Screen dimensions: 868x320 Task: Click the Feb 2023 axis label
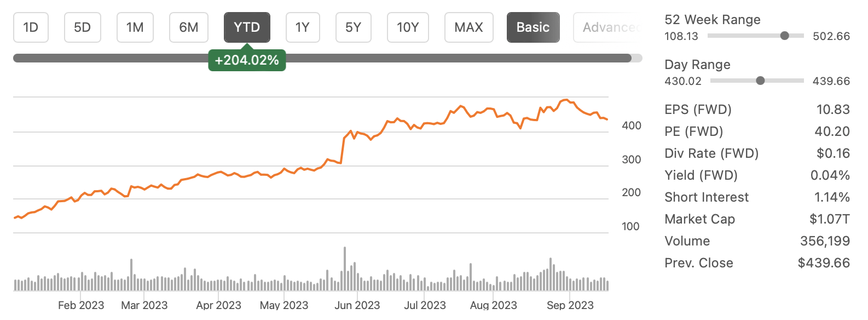[x=81, y=305]
